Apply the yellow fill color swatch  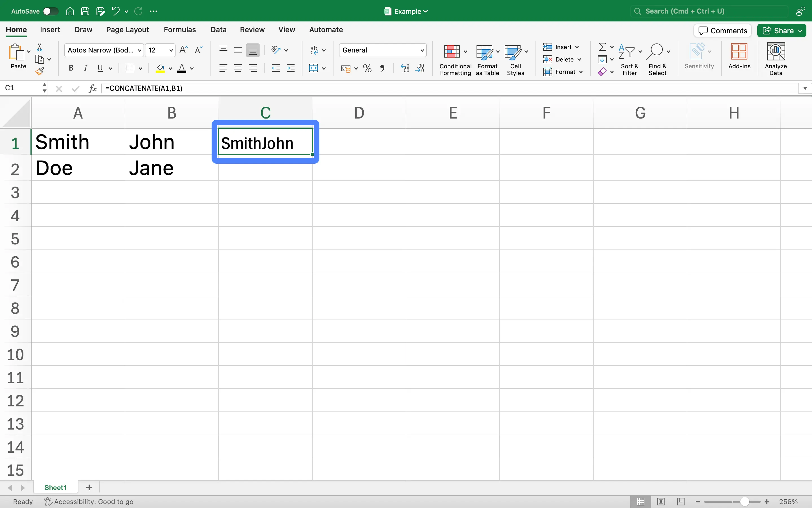point(160,69)
